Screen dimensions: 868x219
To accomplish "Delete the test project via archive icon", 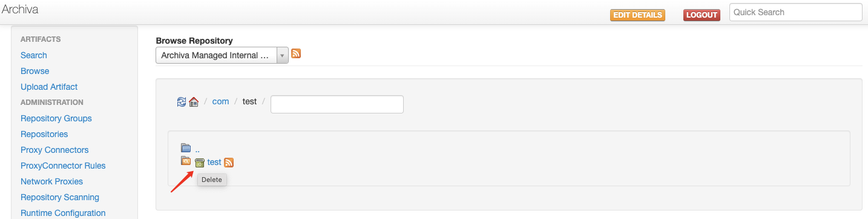I will pyautogui.click(x=200, y=163).
